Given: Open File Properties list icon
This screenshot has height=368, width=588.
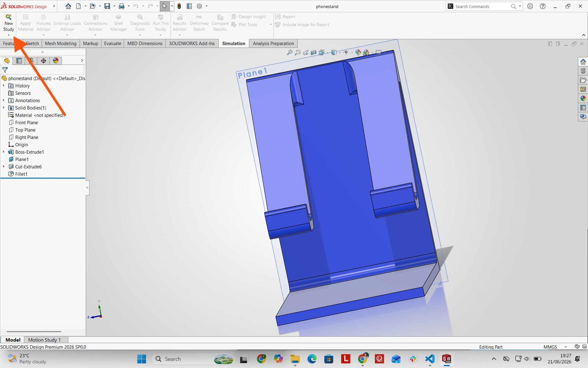Looking at the screenshot, I should [x=189, y=6].
